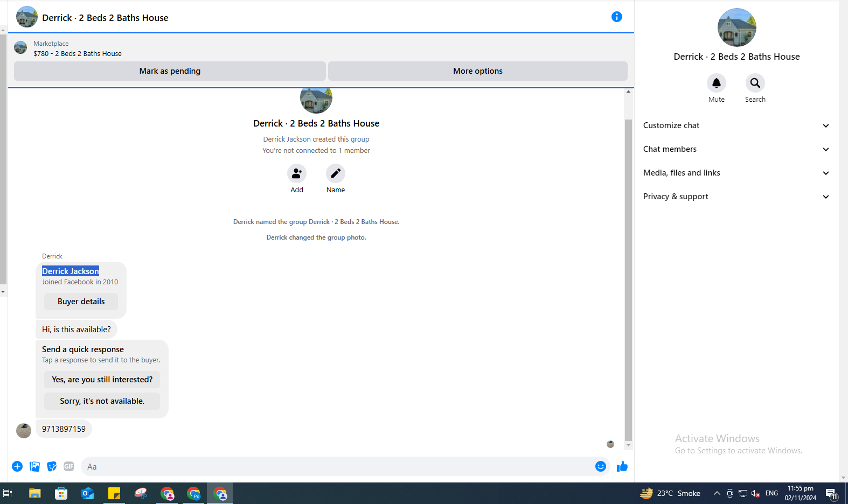Open the emoji picker in message box
Screen dimensions: 848x504
click(x=601, y=466)
